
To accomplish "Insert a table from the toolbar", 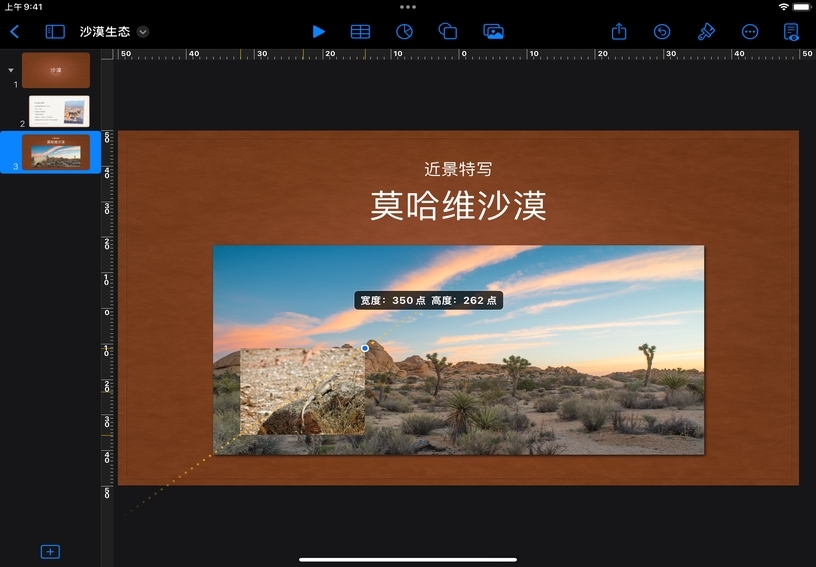I will coord(360,32).
